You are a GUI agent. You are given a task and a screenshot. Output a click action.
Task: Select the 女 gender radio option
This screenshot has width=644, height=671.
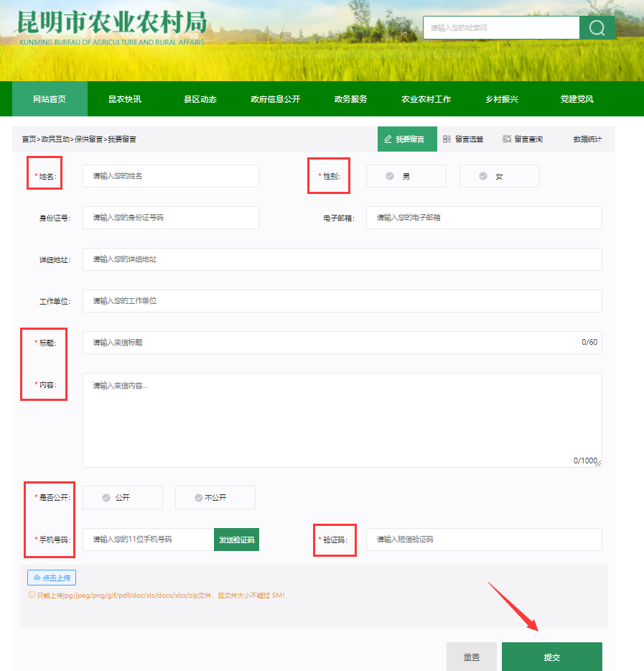[x=500, y=176]
